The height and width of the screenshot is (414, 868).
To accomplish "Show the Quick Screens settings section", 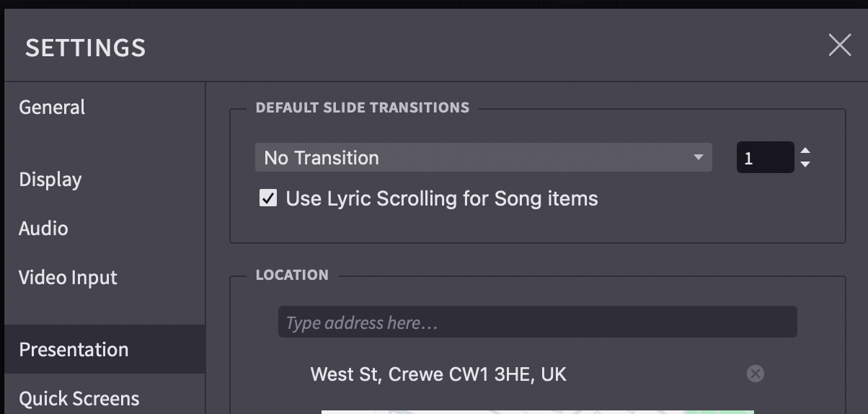I will 79,398.
